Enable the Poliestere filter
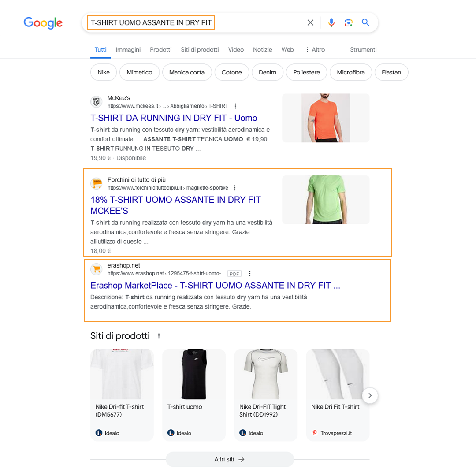The height and width of the screenshot is (476, 476). click(x=306, y=72)
